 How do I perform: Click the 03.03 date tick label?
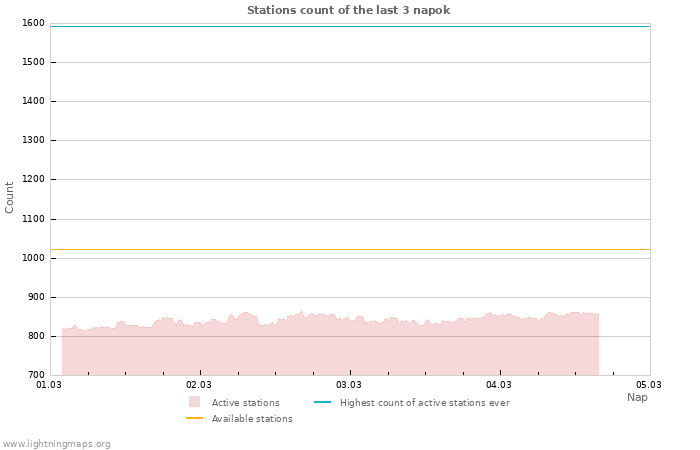click(x=349, y=384)
